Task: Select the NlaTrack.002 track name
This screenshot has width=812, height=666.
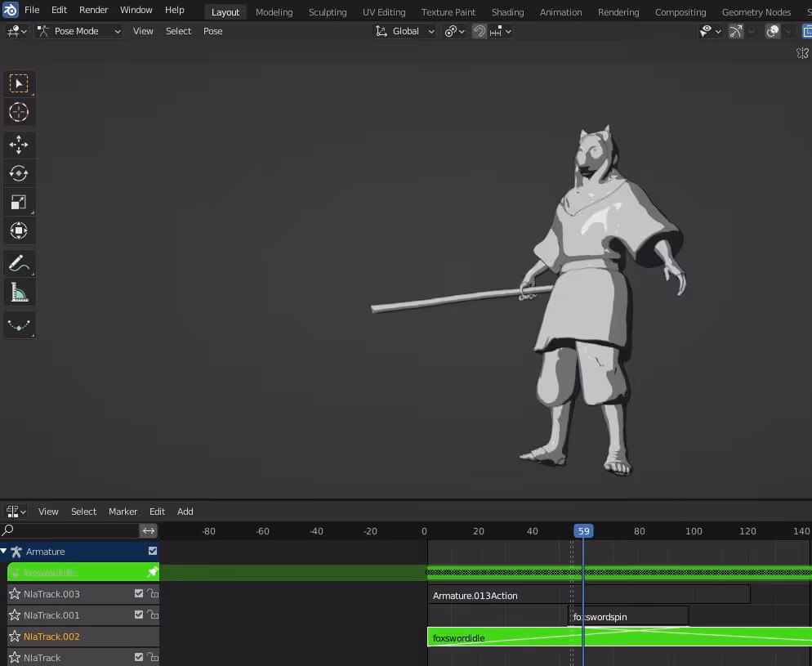Action: click(x=51, y=637)
